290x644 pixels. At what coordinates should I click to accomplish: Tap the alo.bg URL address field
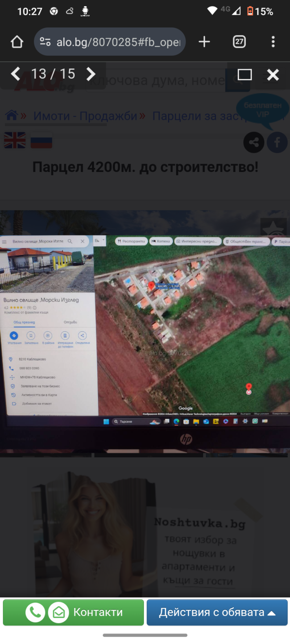118,42
